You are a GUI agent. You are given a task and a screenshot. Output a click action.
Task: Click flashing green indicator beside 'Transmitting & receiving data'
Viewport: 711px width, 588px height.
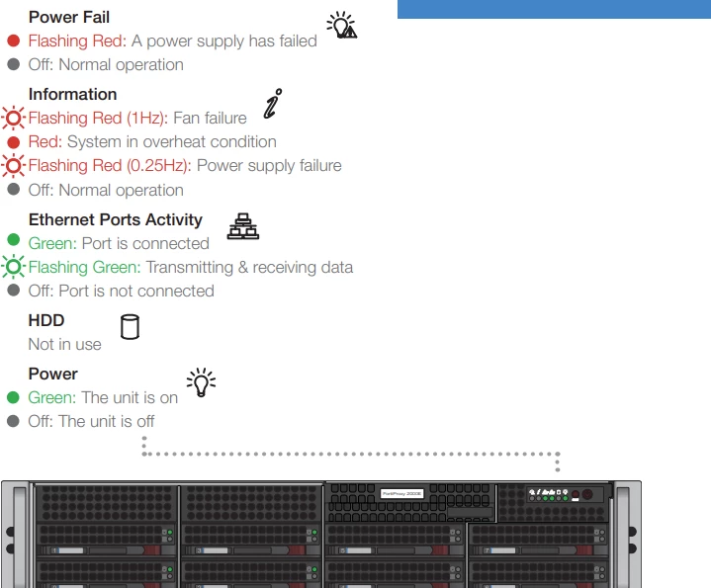click(13, 267)
